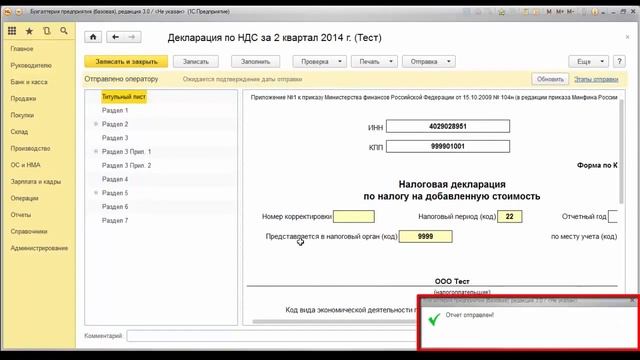Image resolution: width=640 pixels, height=360 pixels.
Task: Open Производство section
Action: click(x=30, y=148)
